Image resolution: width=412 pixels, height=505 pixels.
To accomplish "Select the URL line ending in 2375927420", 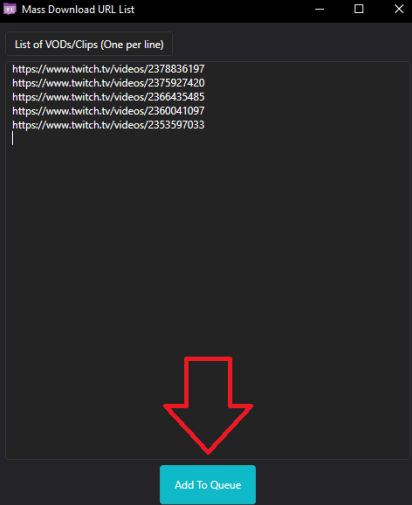I will pos(108,83).
